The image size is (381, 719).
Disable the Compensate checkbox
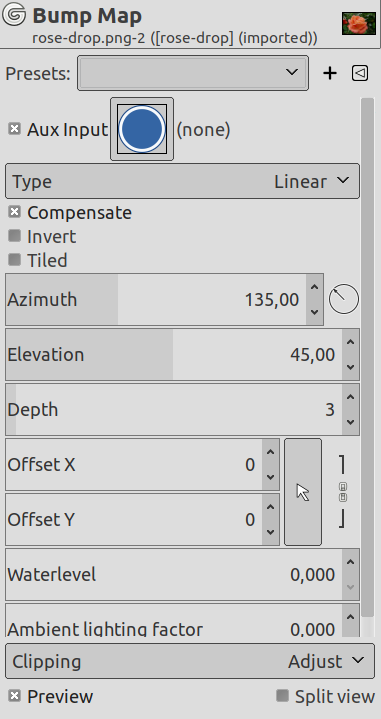15,212
